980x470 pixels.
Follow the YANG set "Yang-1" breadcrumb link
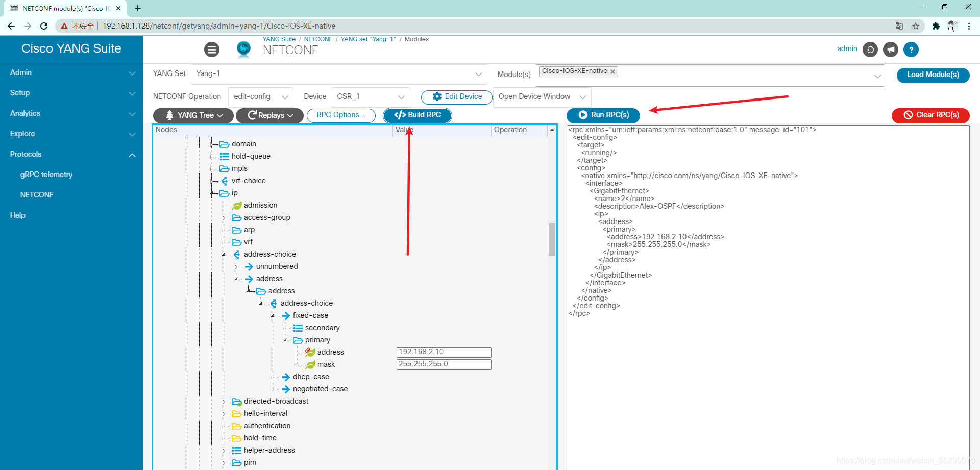pyautogui.click(x=369, y=39)
